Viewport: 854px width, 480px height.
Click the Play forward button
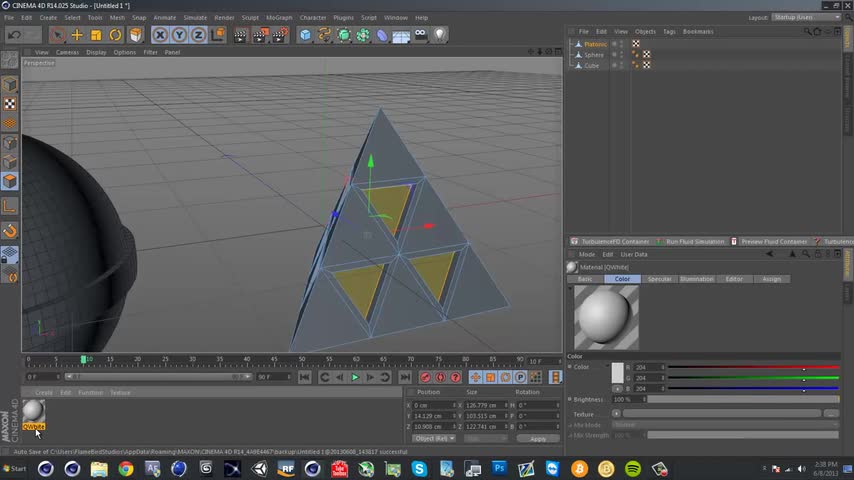(x=355, y=377)
